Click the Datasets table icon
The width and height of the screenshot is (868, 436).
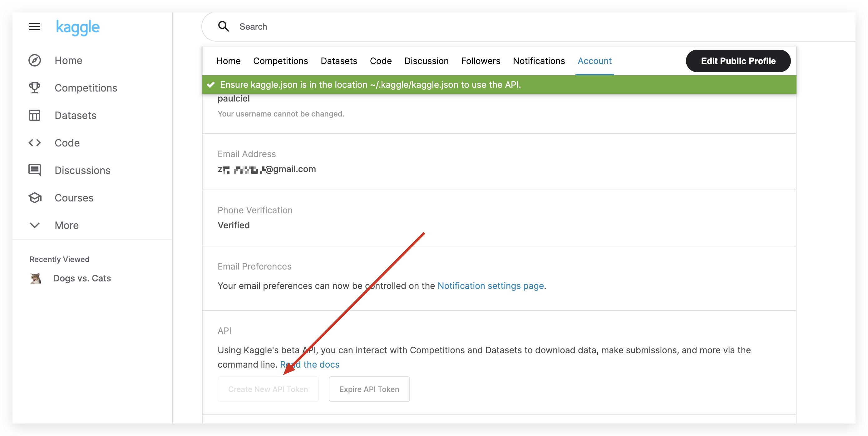pos(34,115)
